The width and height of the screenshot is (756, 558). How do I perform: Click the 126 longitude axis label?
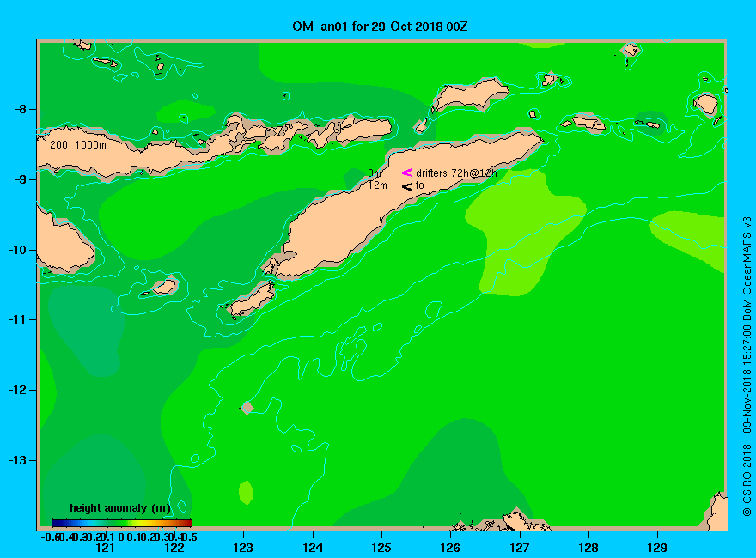(451, 548)
